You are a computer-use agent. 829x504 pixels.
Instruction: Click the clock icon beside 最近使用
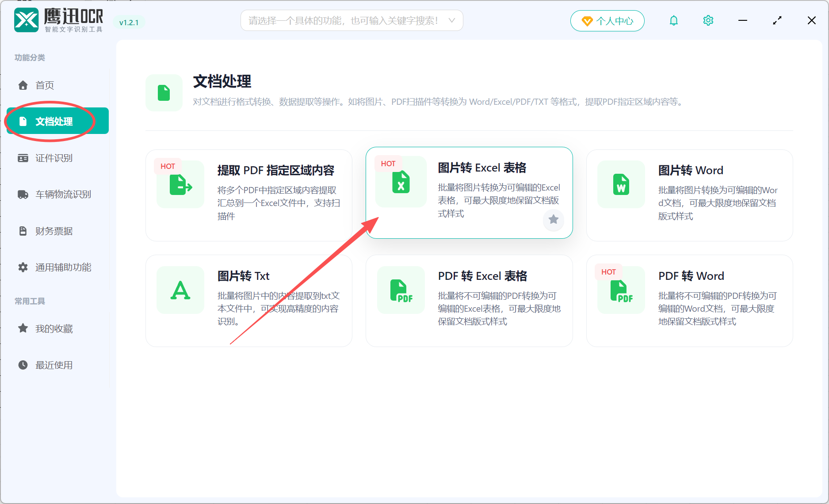coord(23,365)
